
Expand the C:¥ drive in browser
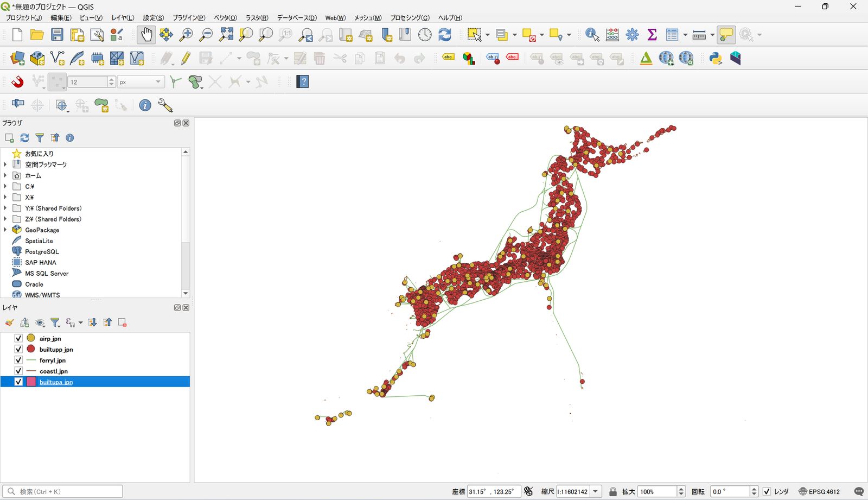(5, 186)
